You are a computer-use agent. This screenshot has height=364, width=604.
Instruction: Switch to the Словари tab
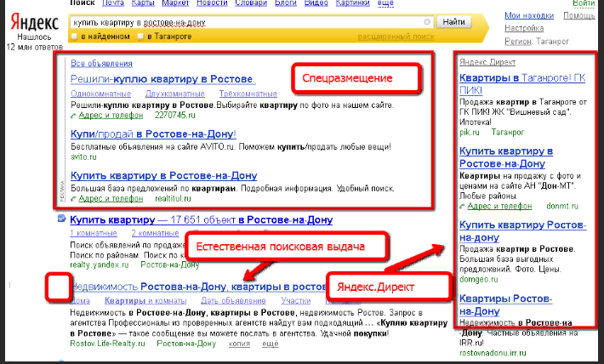251,3
